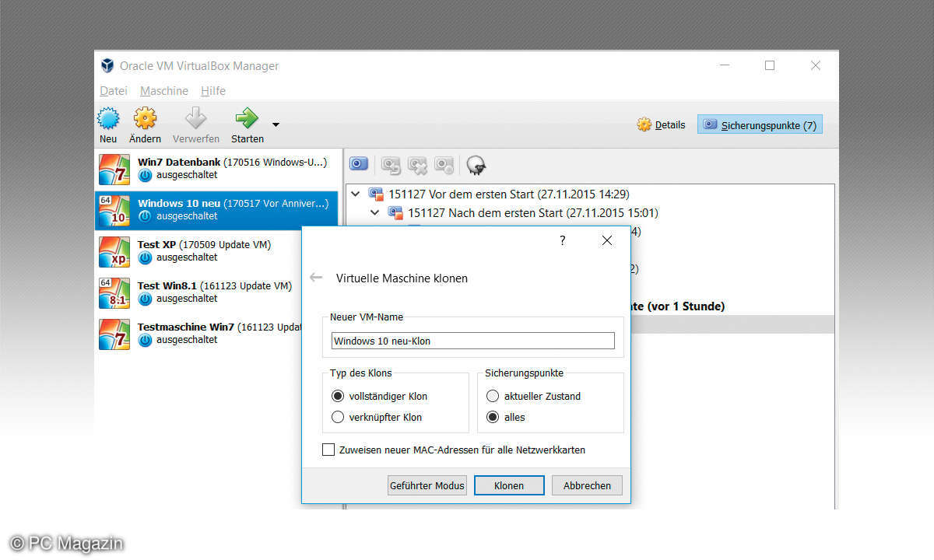This screenshot has height=560, width=934.
Task: Select the Test XP machine name
Action: pos(159,245)
